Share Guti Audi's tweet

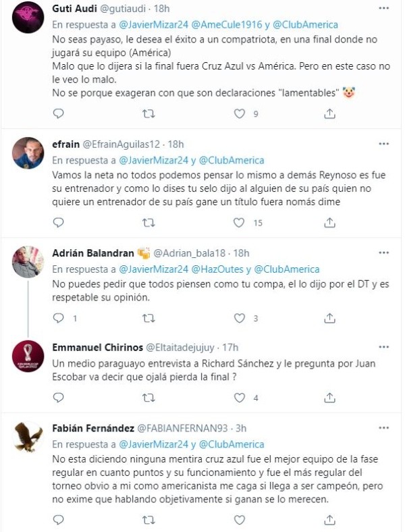(329, 114)
